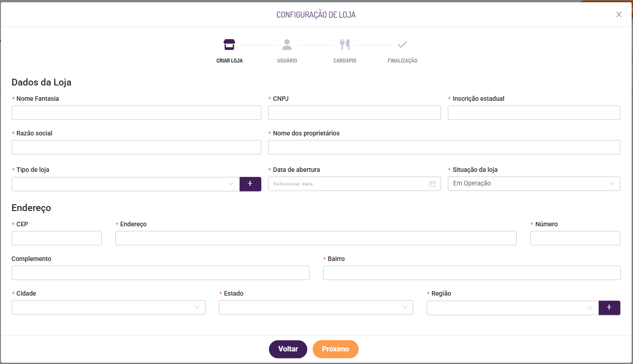Click the Usuário person step icon
Viewport: 633px width, 364px height.
(x=287, y=45)
